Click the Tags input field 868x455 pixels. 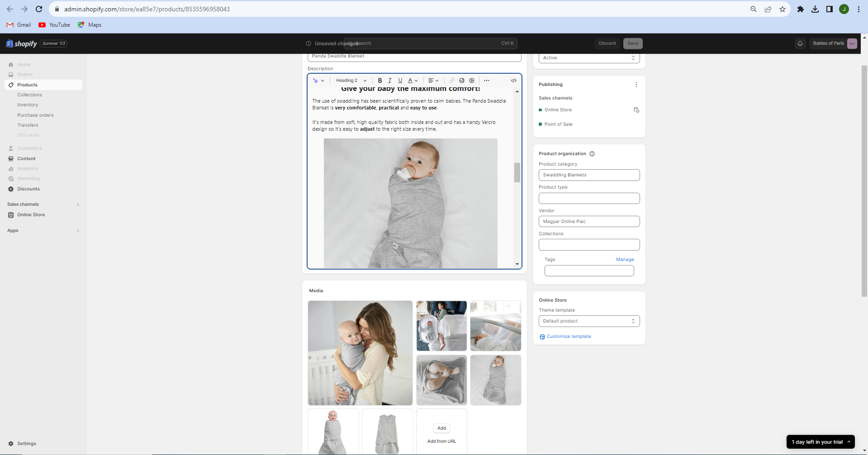(589, 270)
